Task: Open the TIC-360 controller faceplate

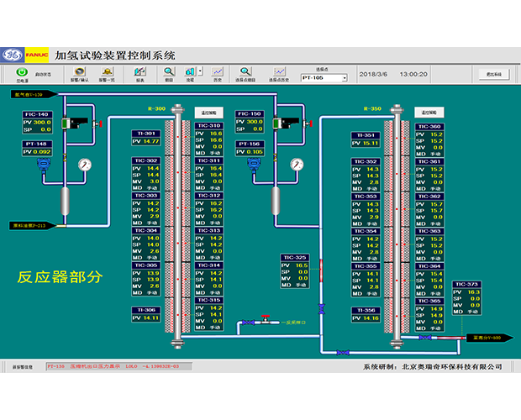Action: click(429, 139)
